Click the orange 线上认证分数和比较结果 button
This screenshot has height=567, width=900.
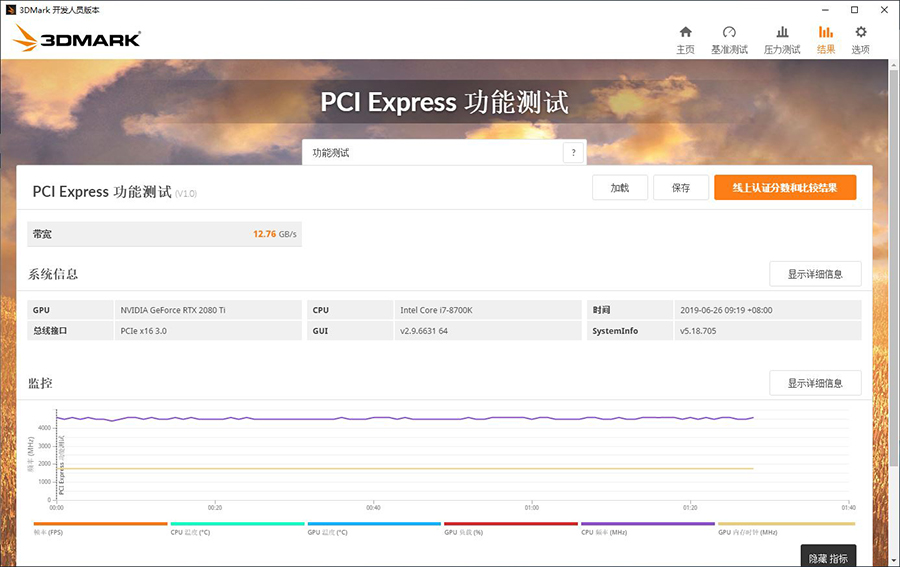pos(785,188)
